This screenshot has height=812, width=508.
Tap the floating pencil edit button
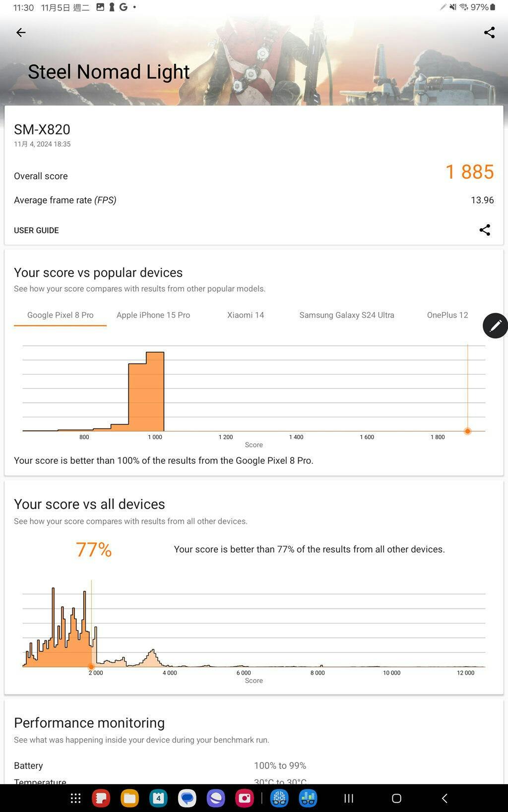point(495,326)
